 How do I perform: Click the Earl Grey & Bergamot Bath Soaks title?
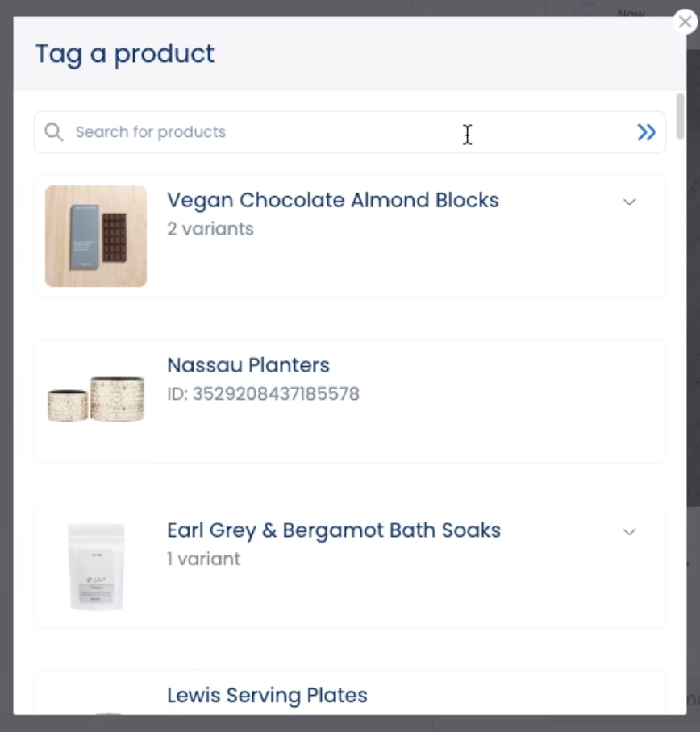(x=334, y=530)
